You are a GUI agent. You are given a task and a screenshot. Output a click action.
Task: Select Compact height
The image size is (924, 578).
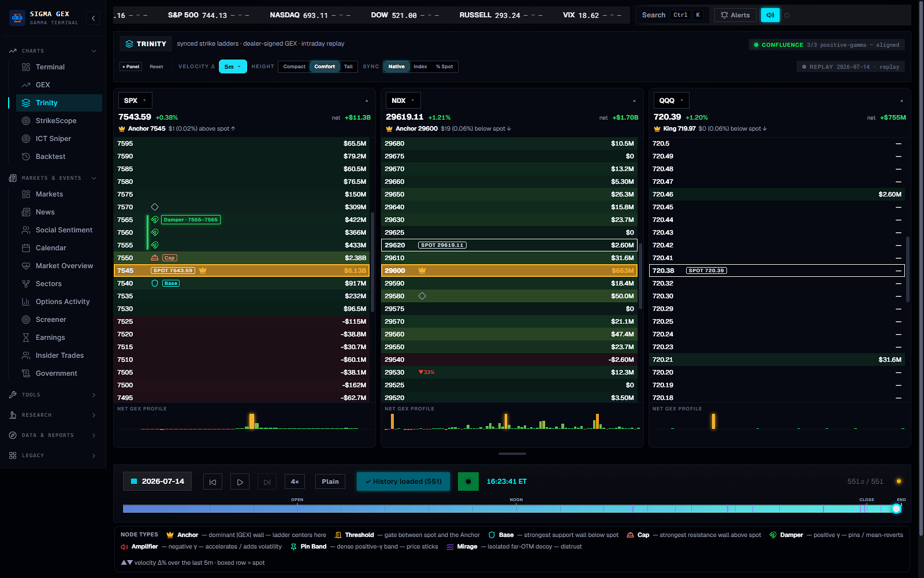(x=294, y=66)
